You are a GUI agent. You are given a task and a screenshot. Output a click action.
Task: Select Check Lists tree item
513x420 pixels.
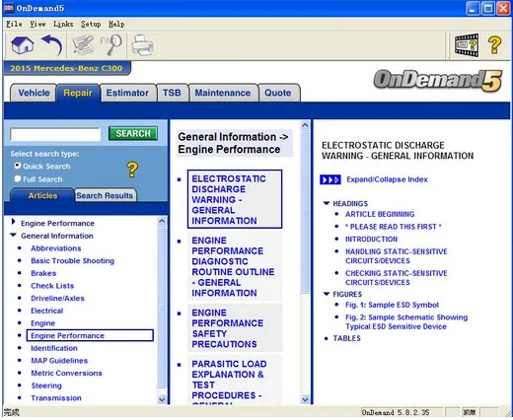pyautogui.click(x=52, y=286)
